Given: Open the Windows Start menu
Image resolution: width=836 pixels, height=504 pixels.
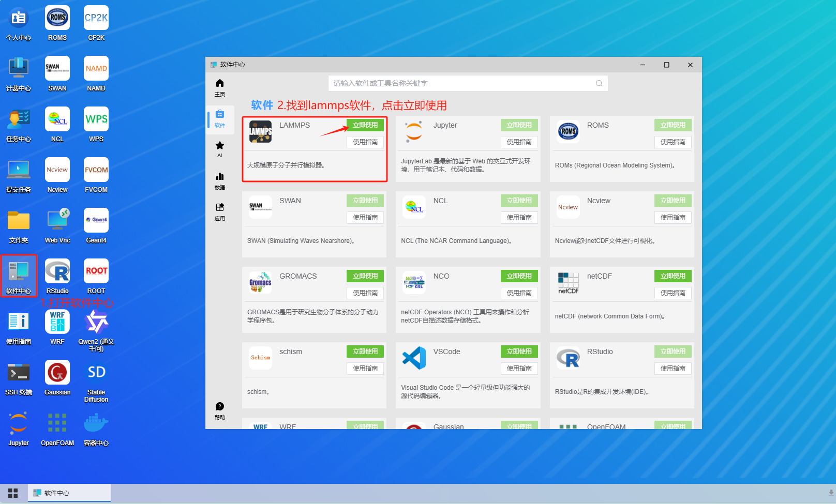Looking at the screenshot, I should click(x=13, y=493).
